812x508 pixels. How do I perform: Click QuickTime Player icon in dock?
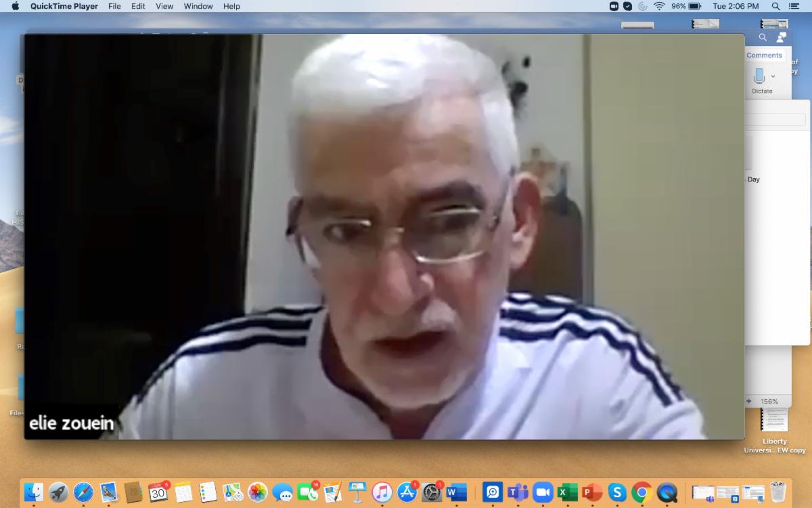667,492
